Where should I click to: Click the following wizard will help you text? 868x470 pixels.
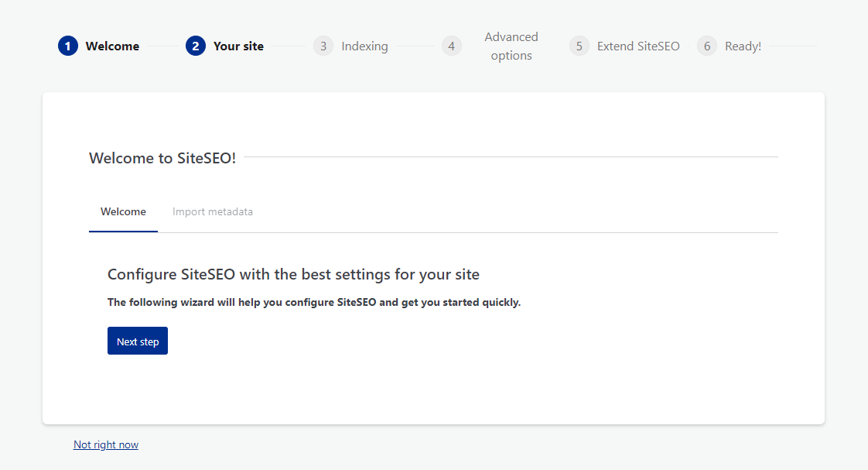tap(314, 302)
